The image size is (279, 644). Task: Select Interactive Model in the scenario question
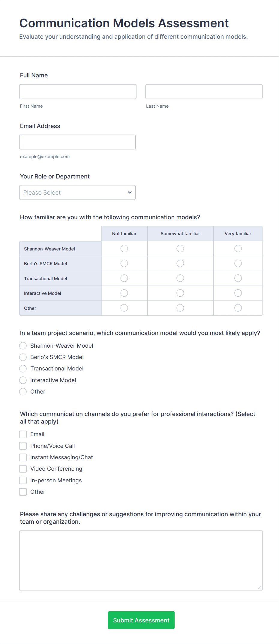[23, 380]
